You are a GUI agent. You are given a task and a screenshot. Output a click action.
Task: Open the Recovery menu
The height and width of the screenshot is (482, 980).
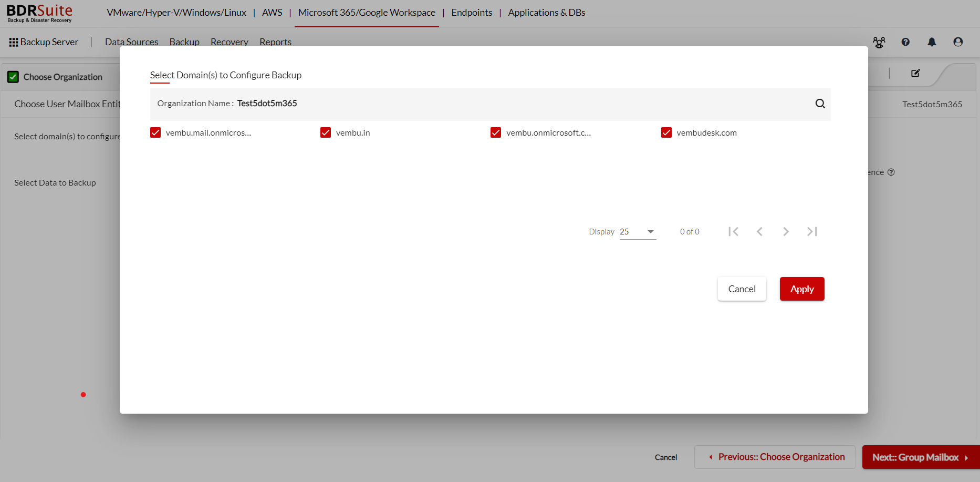pos(230,42)
